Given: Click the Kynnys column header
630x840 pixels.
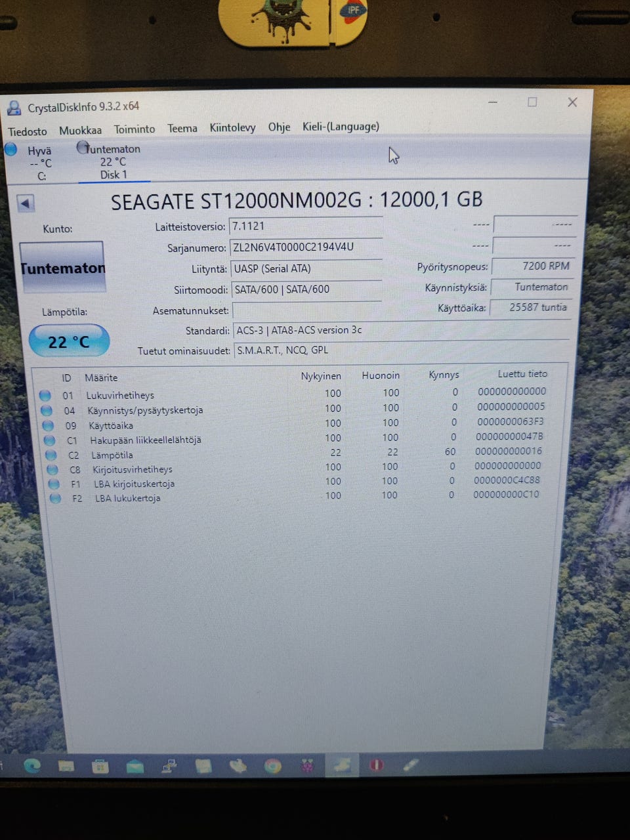Looking at the screenshot, I should point(444,375).
